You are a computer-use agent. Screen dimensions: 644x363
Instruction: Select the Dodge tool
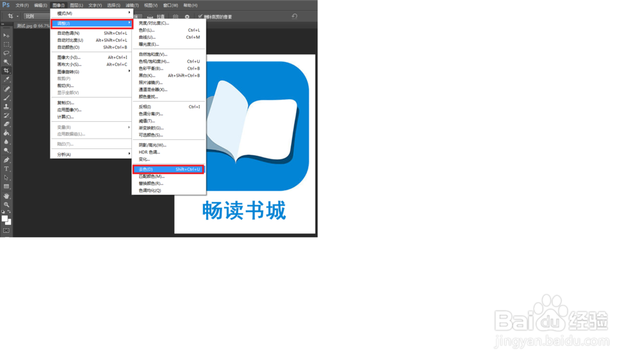pyautogui.click(x=6, y=150)
